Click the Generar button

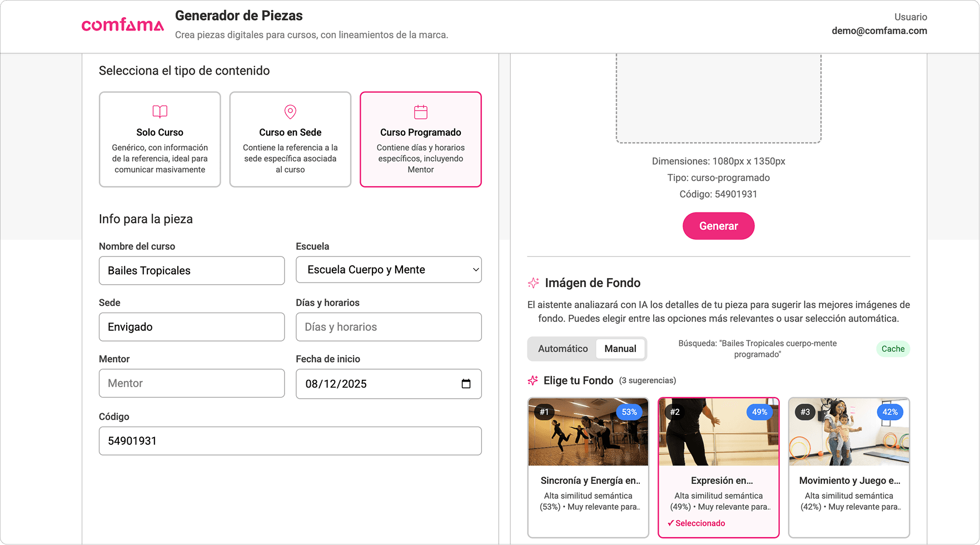tap(718, 226)
